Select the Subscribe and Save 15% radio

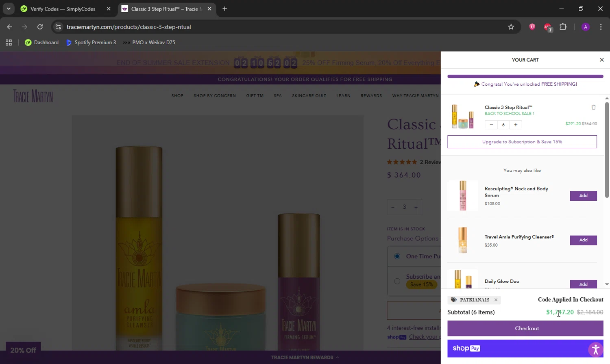[x=397, y=281]
